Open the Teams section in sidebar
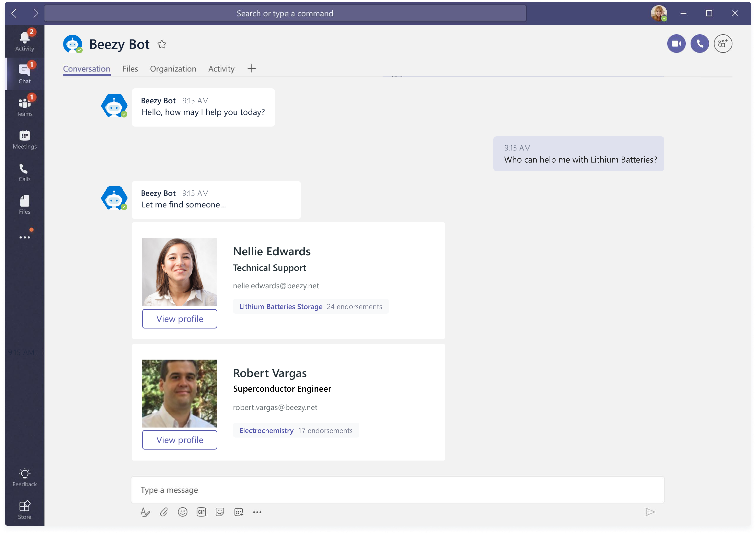The height and width of the screenshot is (534, 756). point(25,106)
